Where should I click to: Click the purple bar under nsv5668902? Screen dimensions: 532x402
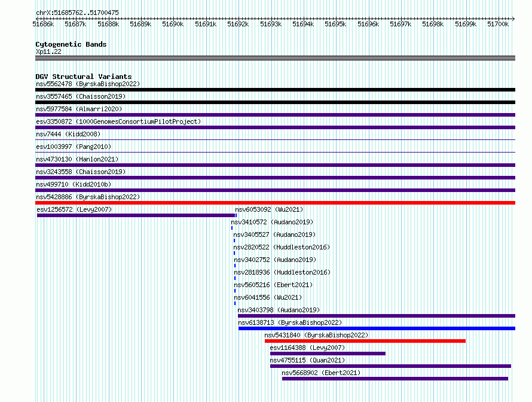395,379
